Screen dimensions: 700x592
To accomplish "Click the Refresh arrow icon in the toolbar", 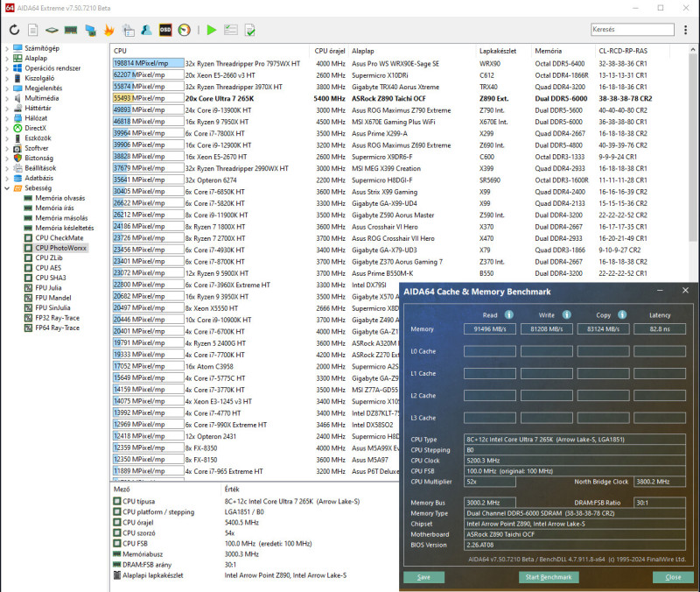I will pyautogui.click(x=15, y=30).
